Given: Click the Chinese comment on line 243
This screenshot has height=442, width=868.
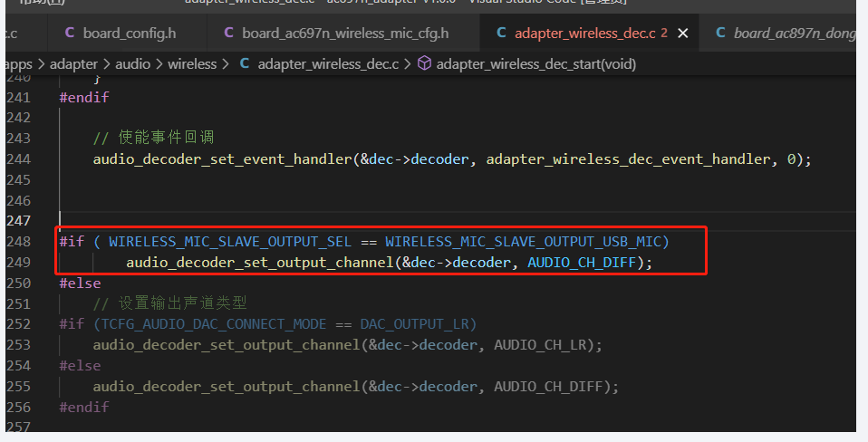Looking at the screenshot, I should click(154, 138).
